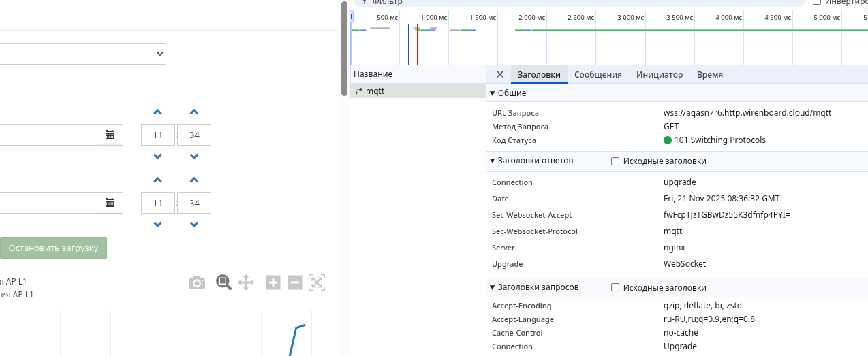Download chart as PNG with camera icon
Image resolution: width=868 pixels, height=356 pixels.
coord(197,282)
